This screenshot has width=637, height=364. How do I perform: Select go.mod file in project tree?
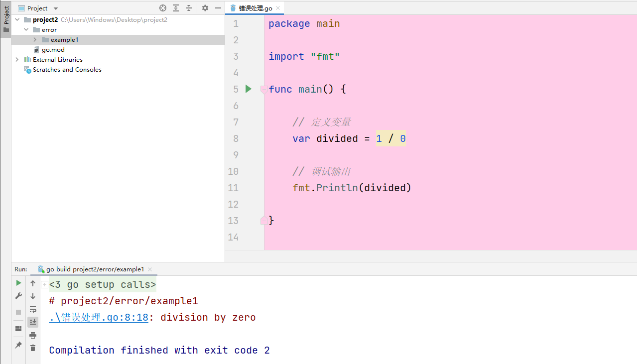(x=53, y=49)
